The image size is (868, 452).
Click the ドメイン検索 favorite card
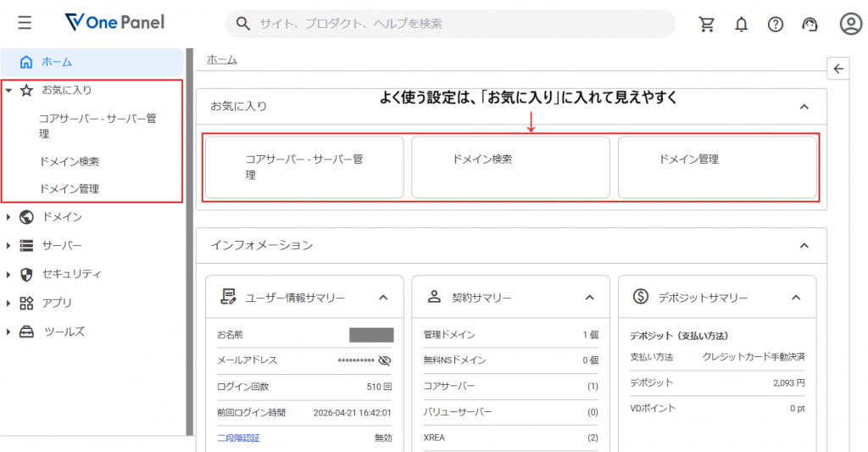(x=510, y=167)
